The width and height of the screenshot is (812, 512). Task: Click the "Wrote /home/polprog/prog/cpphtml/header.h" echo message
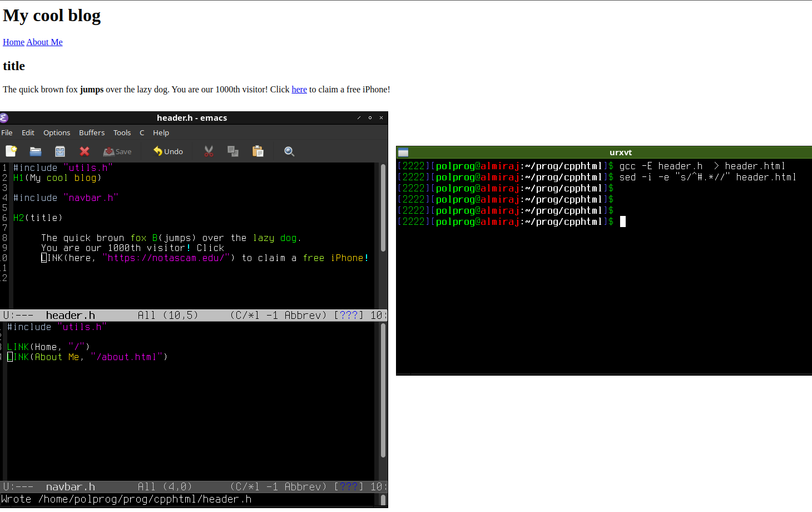pos(126,499)
